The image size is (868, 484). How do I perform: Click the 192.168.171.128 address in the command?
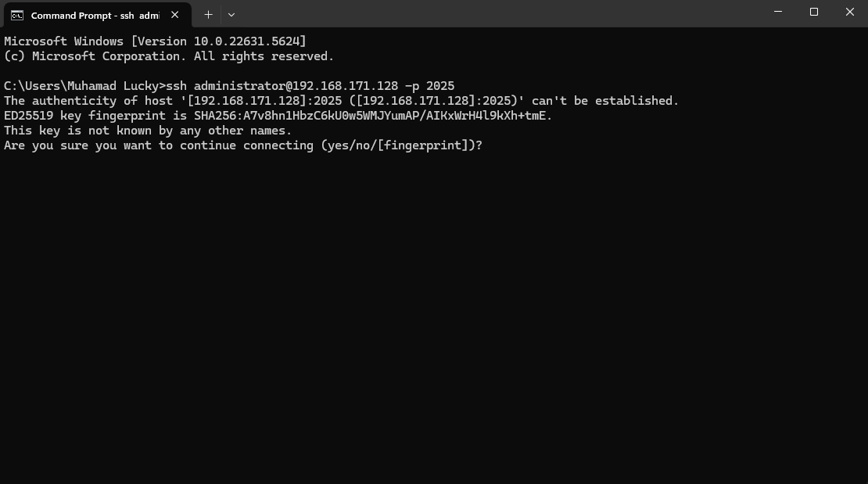(345, 86)
